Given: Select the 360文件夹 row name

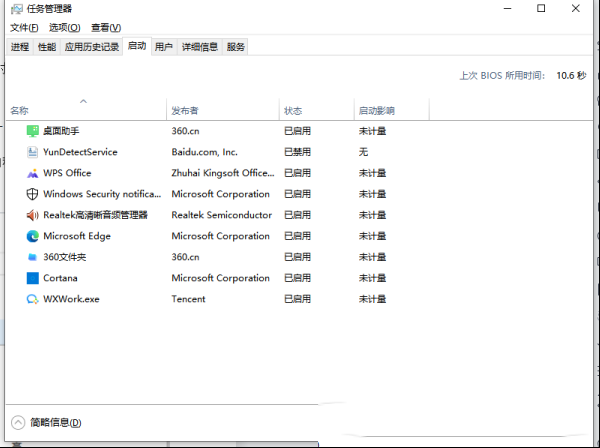Looking at the screenshot, I should click(65, 257).
